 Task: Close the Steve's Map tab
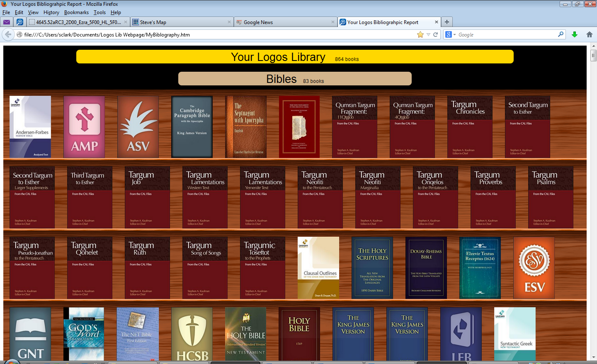pyautogui.click(x=229, y=22)
